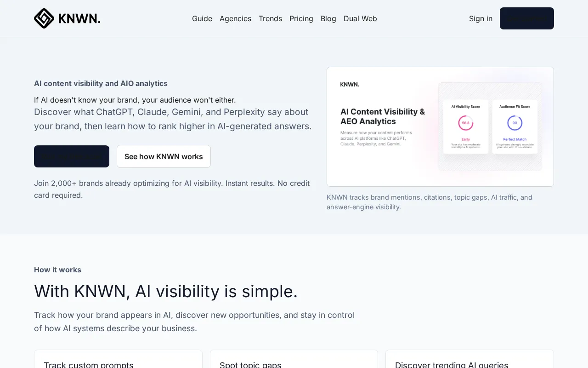Open the Blog from navigation

point(328,18)
